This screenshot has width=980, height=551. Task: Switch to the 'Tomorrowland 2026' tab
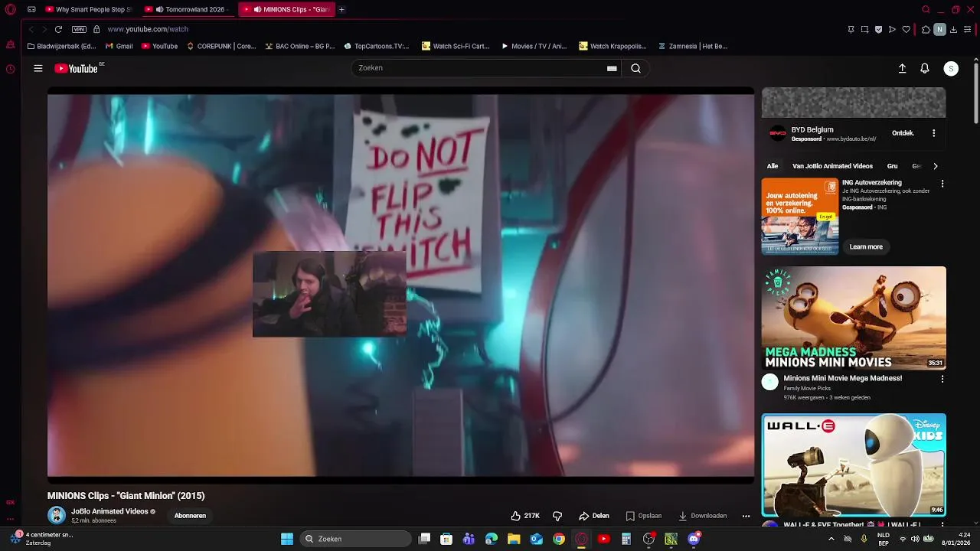(188, 10)
